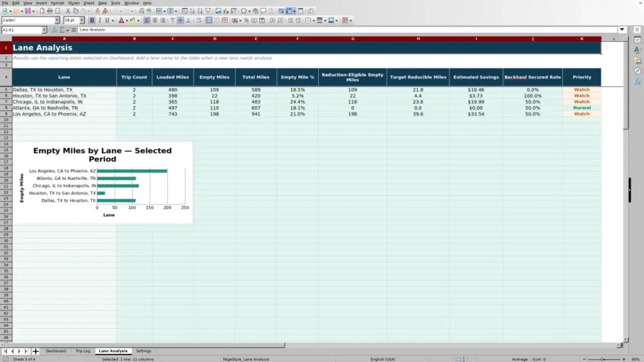Switch to the Settings sheet tab
Image resolution: width=644 pixels, height=362 pixels.
pos(143,351)
